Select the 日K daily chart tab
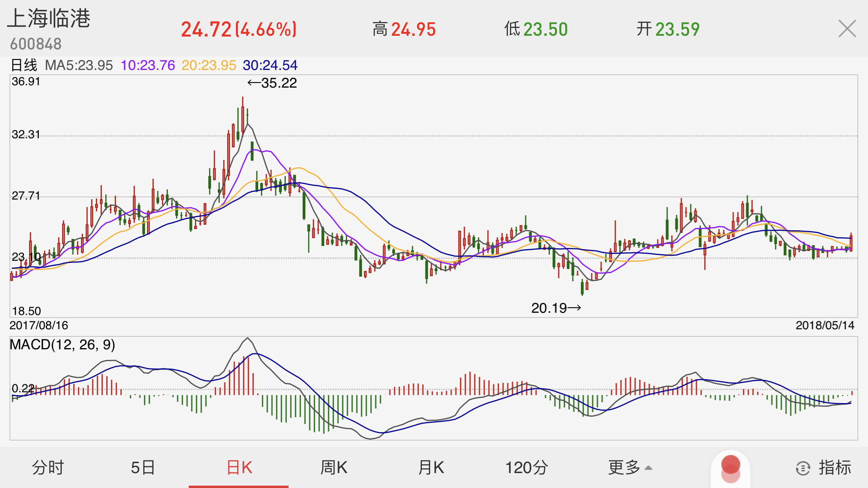The width and height of the screenshot is (868, 488). click(239, 468)
